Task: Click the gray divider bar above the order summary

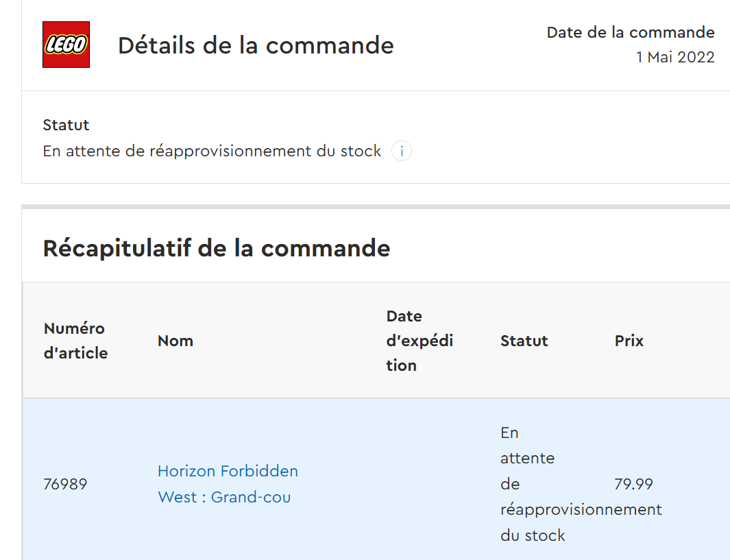Action: point(376,206)
